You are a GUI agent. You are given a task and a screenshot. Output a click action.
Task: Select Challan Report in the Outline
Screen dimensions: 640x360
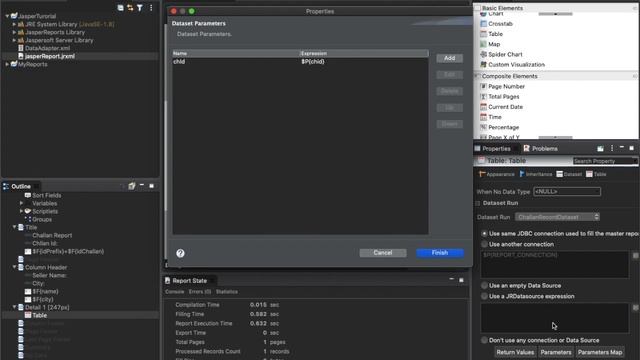[x=52, y=235]
